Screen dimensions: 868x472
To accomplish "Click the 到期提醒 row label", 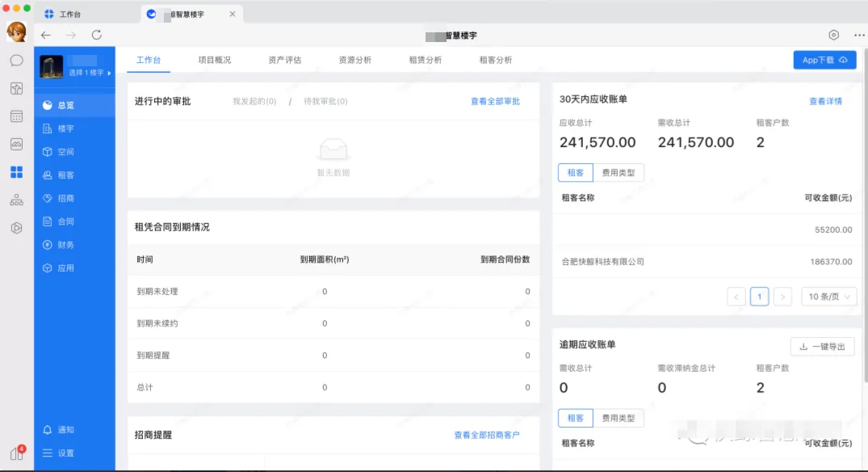I will (x=153, y=355).
